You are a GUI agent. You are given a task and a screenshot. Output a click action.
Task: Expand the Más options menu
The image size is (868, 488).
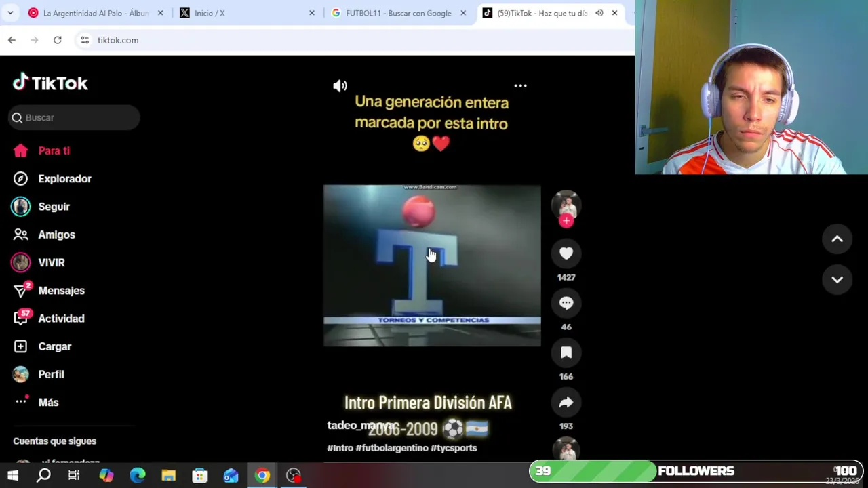pyautogui.click(x=37, y=402)
